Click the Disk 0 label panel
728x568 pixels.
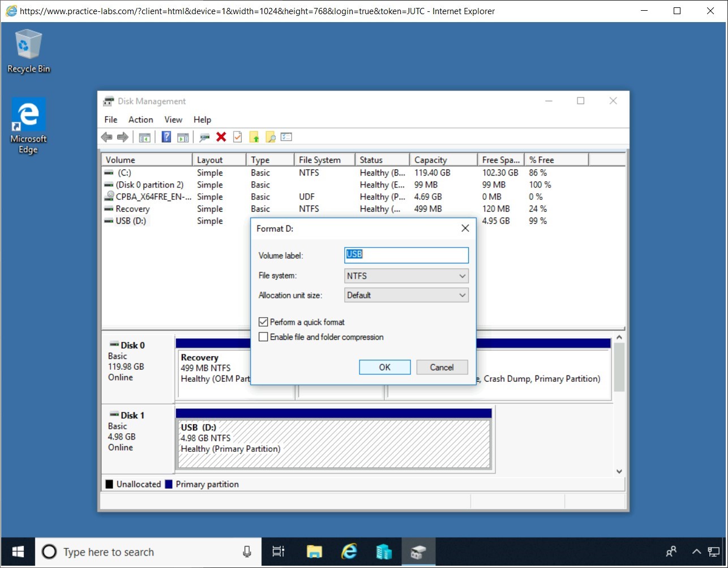138,368
